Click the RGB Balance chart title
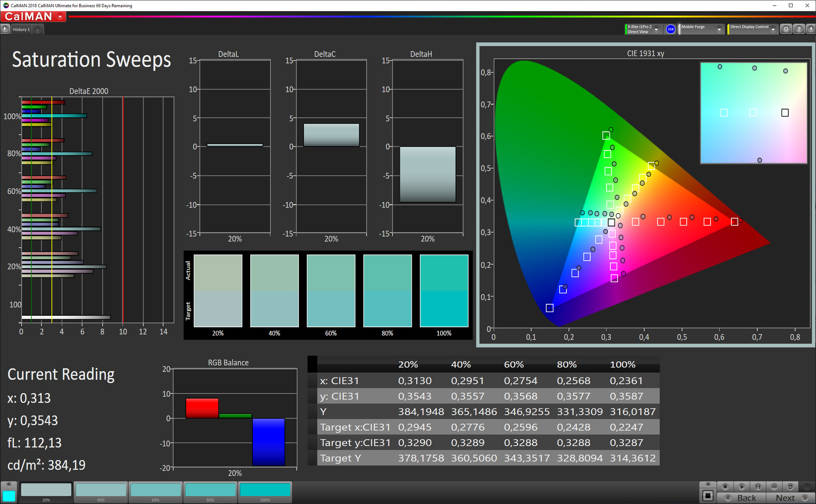This screenshot has width=816, height=504. 228,362
